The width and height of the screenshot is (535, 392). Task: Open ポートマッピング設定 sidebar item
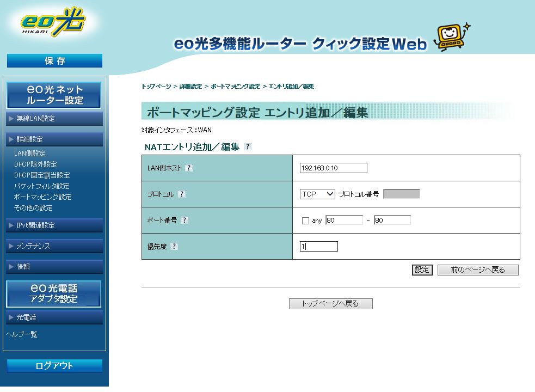(42, 197)
